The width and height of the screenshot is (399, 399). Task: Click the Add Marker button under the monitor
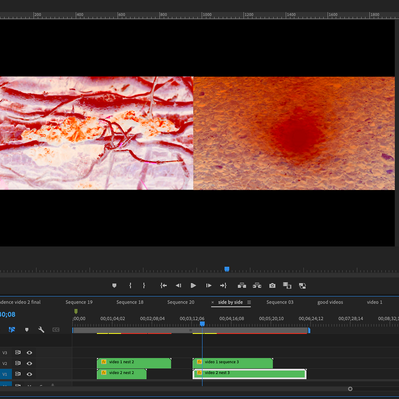click(x=114, y=286)
